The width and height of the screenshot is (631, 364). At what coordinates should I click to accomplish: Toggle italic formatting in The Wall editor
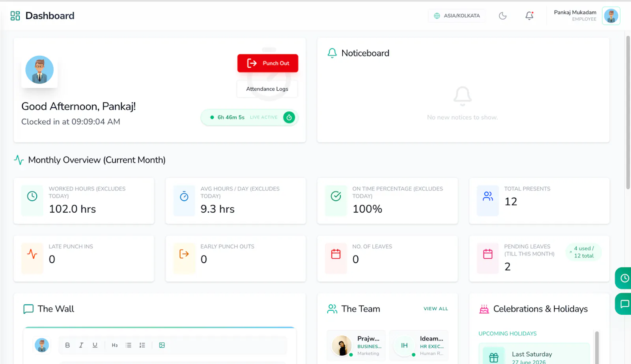coord(81,345)
